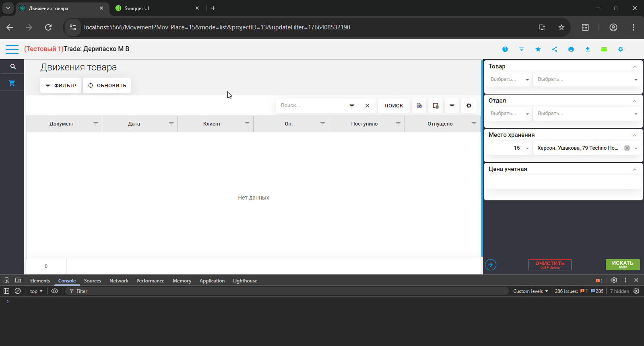Click the ПОИСК button

click(x=394, y=105)
